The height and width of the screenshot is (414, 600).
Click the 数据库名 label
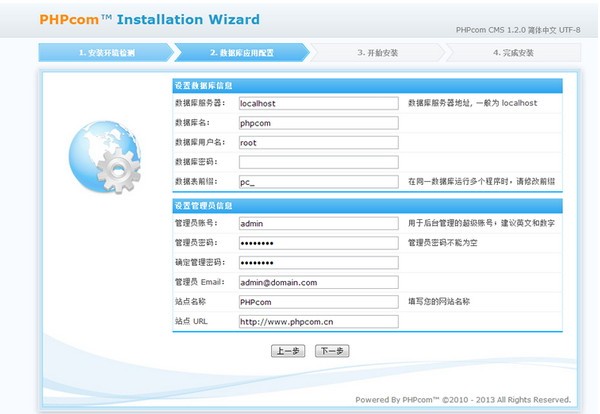(x=192, y=123)
